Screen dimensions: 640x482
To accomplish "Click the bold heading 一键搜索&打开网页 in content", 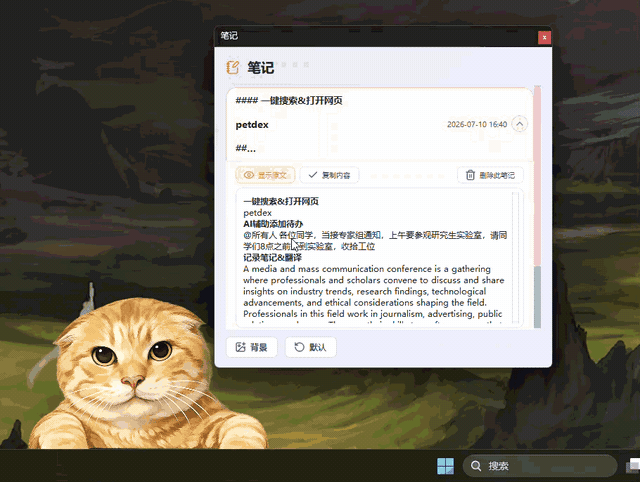I will [x=281, y=201].
